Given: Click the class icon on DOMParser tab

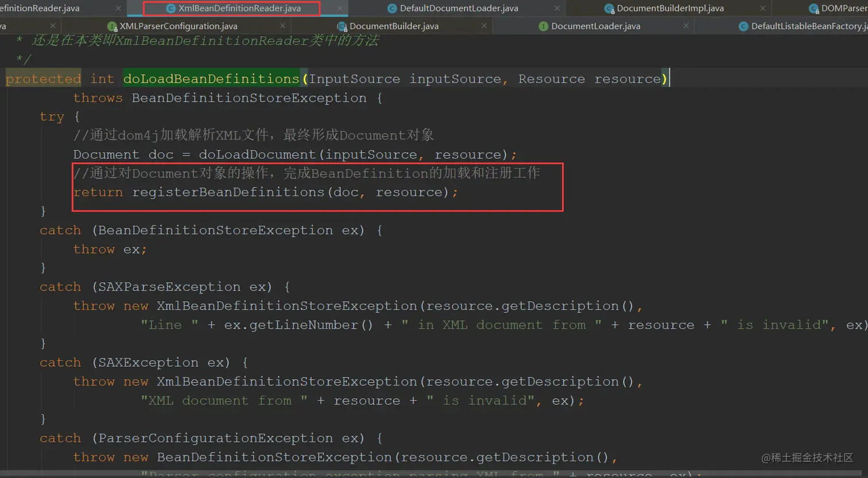Looking at the screenshot, I should (x=813, y=9).
